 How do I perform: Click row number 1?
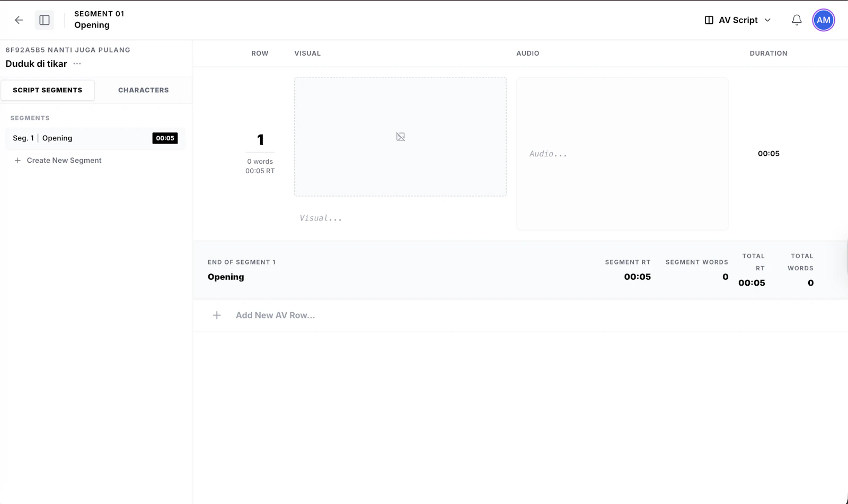[260, 140]
